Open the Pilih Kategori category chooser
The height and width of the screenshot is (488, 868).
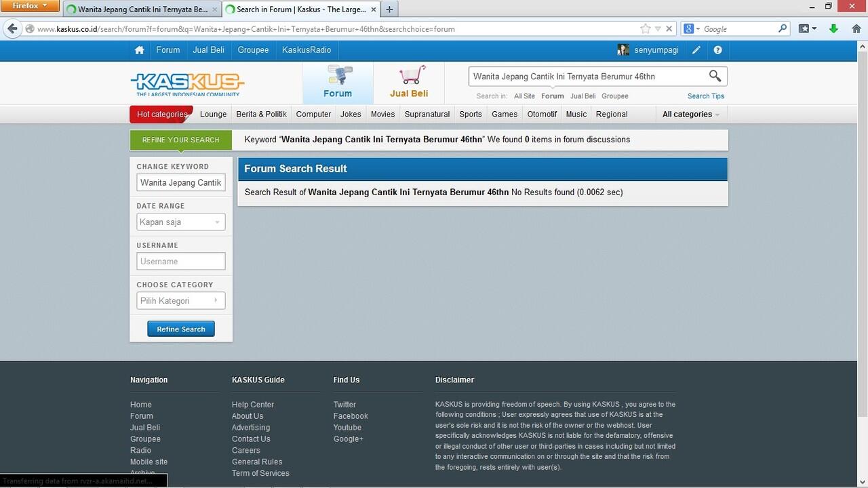click(x=181, y=300)
